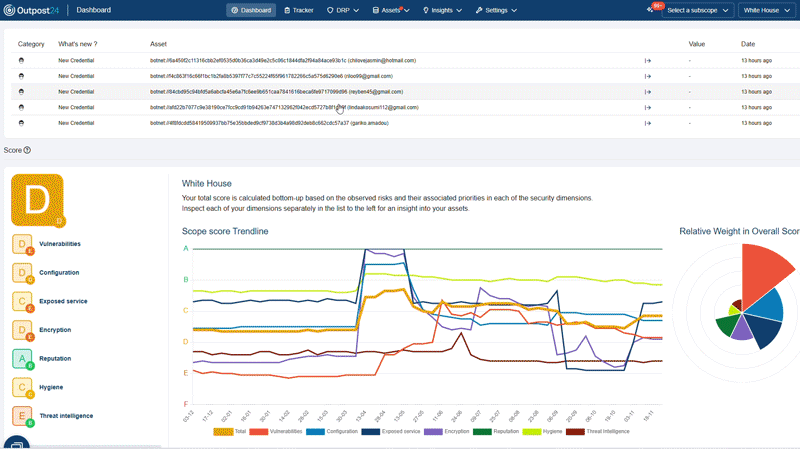
Task: Open the arrow link for the chloivejasmin@hotmail.com credential
Action: pos(647,61)
